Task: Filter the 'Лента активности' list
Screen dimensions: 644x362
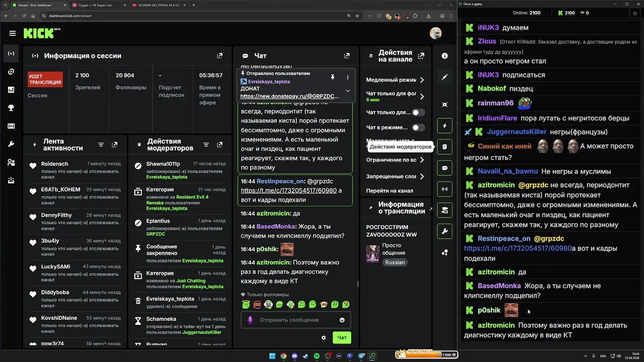Action: pyautogui.click(x=101, y=145)
